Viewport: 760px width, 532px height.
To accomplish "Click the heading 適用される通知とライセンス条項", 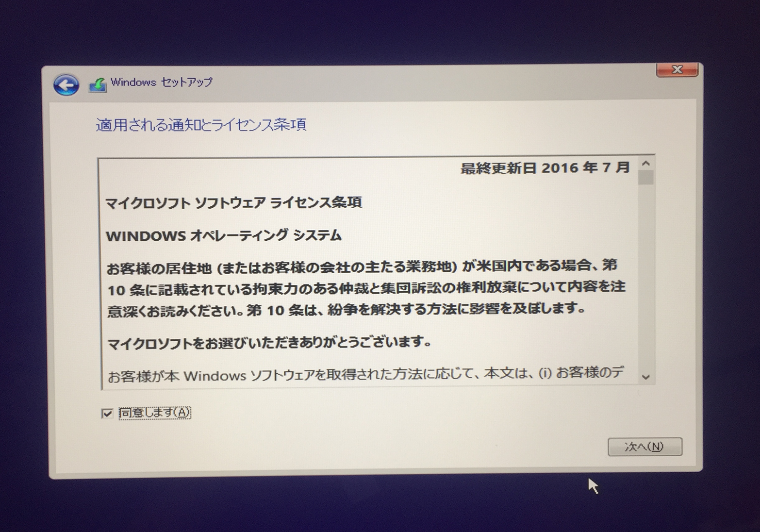I will click(x=201, y=125).
